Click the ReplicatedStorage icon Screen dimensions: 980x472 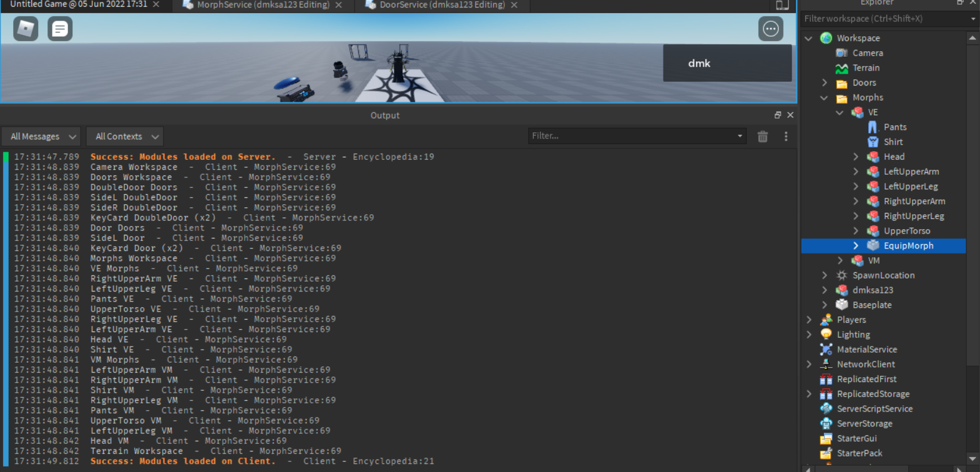[x=826, y=394]
